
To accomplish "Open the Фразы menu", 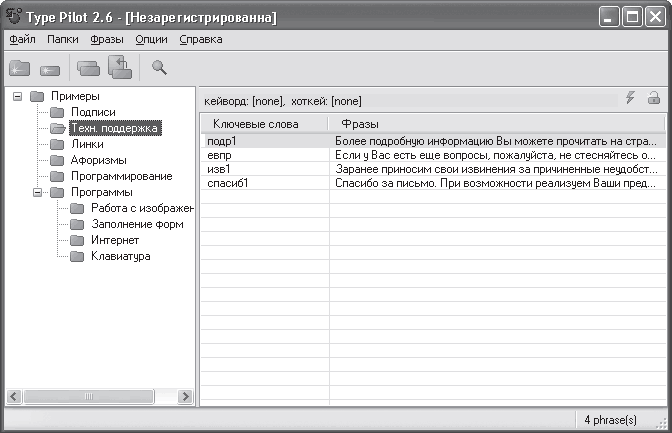I will (107, 39).
